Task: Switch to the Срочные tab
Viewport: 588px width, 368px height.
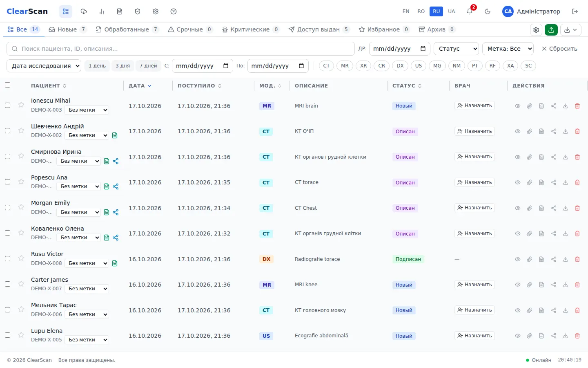Action: tap(190, 29)
